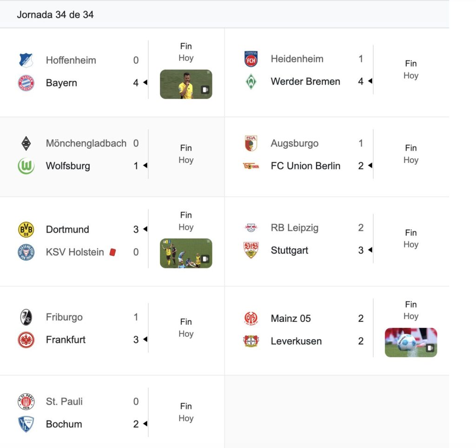The height and width of the screenshot is (448, 476).
Task: Play Mainz 05 vs Leverkusen video thumbnail
Action: pos(411,342)
